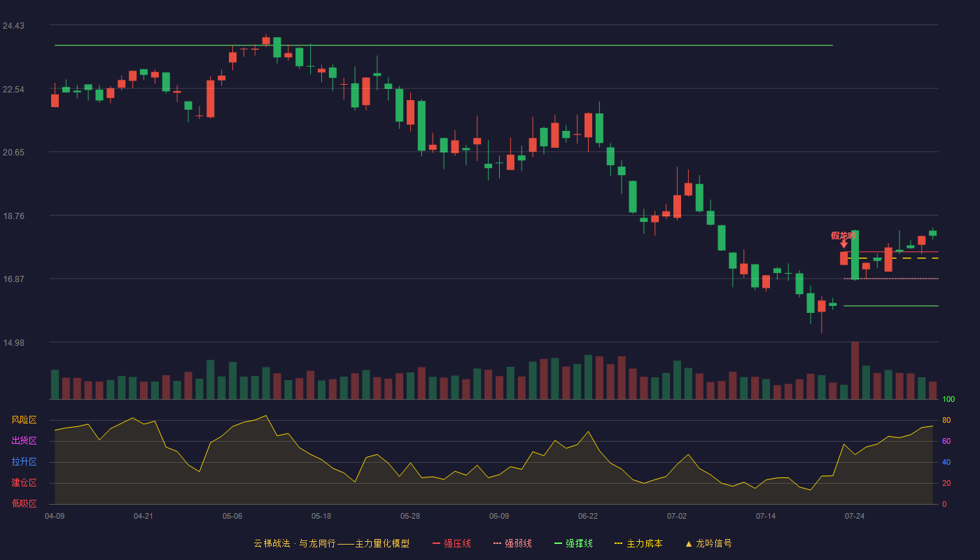Image resolution: width=980 pixels, height=560 pixels.
Task: Click the 07-24 date label
Action: click(855, 516)
